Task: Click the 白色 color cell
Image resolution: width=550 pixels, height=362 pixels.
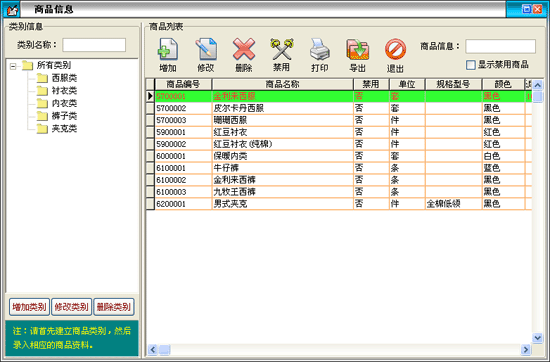Action: coord(503,156)
